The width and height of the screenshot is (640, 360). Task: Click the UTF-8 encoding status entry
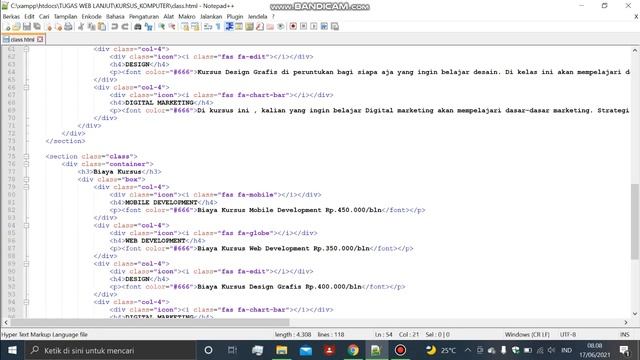568,334
